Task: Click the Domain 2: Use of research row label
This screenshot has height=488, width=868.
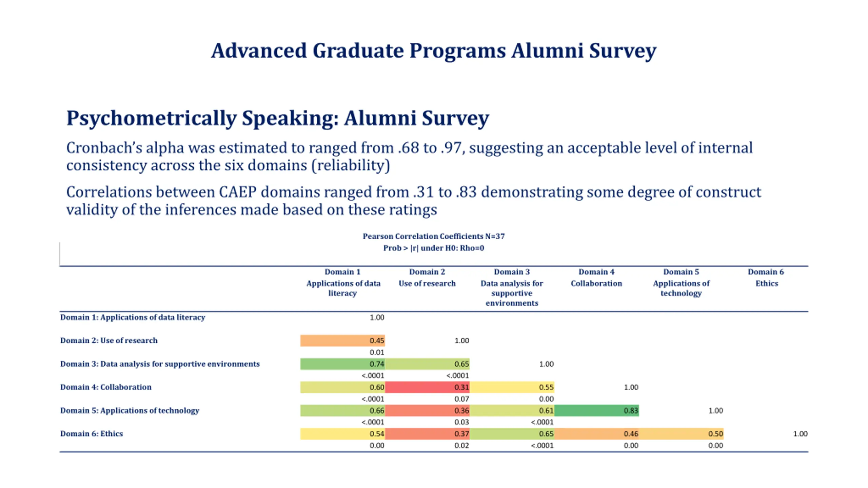Action: (x=109, y=341)
